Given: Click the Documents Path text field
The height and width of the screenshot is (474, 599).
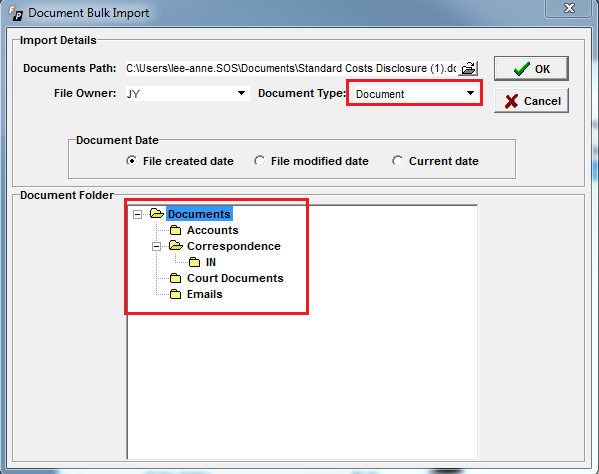Looking at the screenshot, I should pyautogui.click(x=291, y=68).
